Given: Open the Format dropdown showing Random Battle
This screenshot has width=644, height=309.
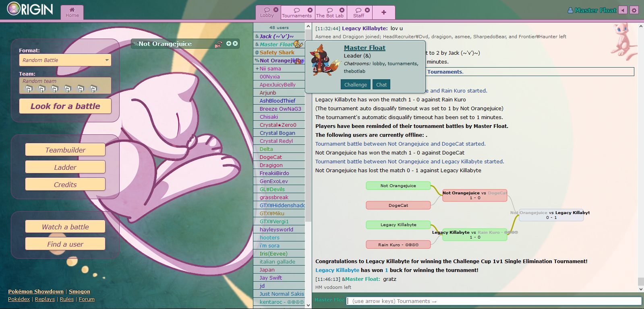Looking at the screenshot, I should 65,60.
